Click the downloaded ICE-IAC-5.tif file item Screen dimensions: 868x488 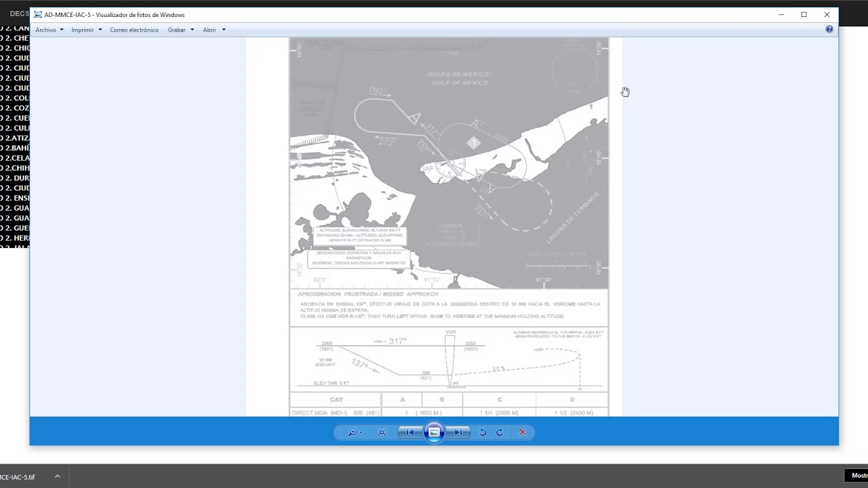pyautogui.click(x=18, y=476)
